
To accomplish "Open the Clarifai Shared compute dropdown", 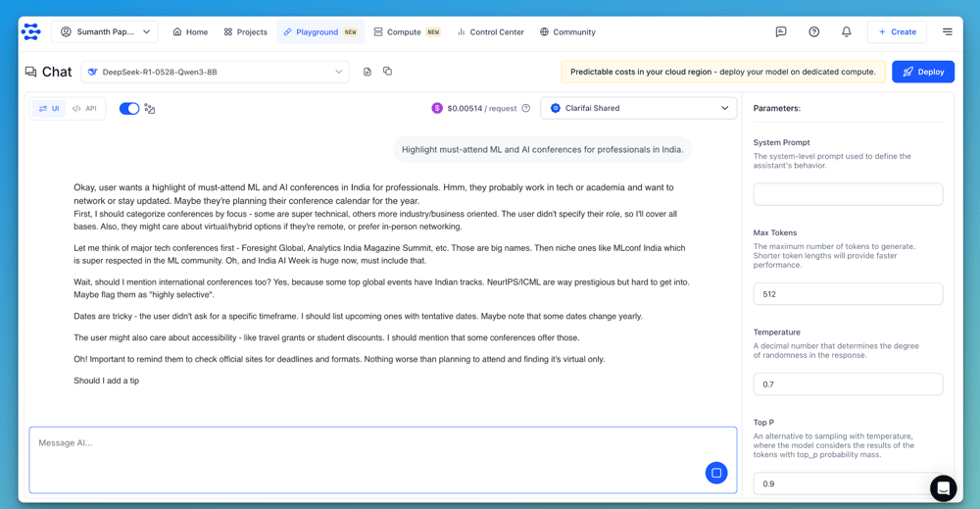I will pos(638,109).
